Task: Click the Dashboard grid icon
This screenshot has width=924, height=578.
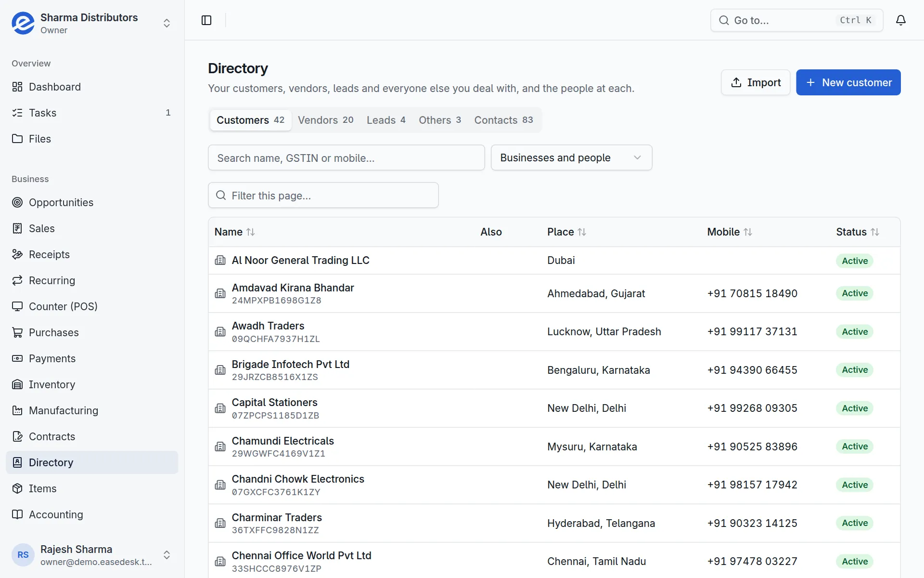Action: (17, 87)
